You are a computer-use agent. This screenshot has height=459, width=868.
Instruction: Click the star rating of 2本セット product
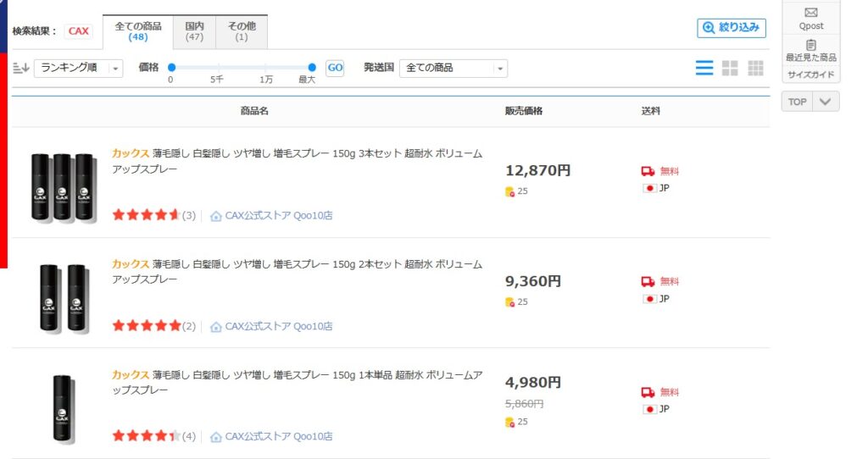[x=147, y=325]
